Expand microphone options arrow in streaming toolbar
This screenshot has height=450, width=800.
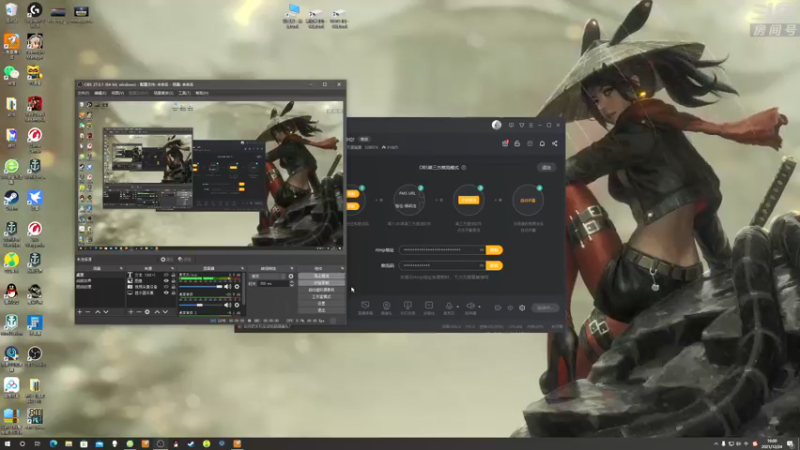coord(458,306)
